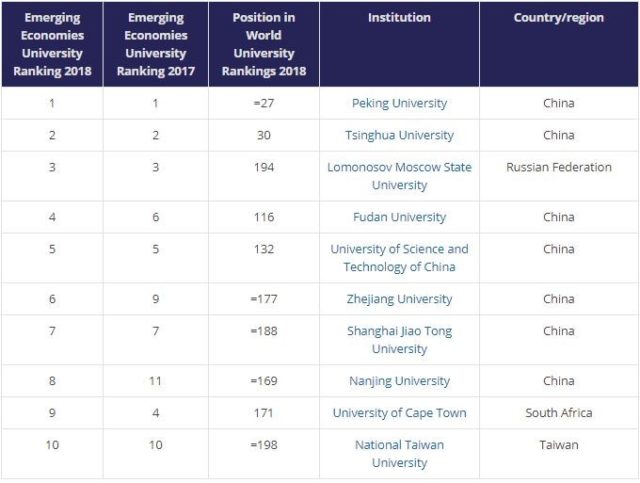Open National Taiwan University link
The height and width of the screenshot is (483, 640).
(x=399, y=454)
